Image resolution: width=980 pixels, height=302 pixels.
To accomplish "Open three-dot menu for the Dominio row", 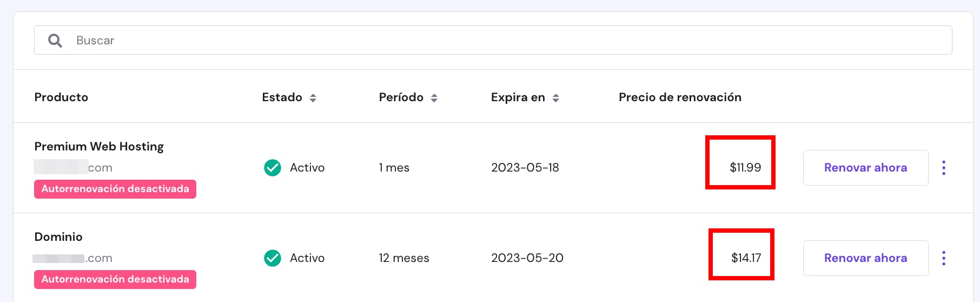I will pyautogui.click(x=944, y=258).
